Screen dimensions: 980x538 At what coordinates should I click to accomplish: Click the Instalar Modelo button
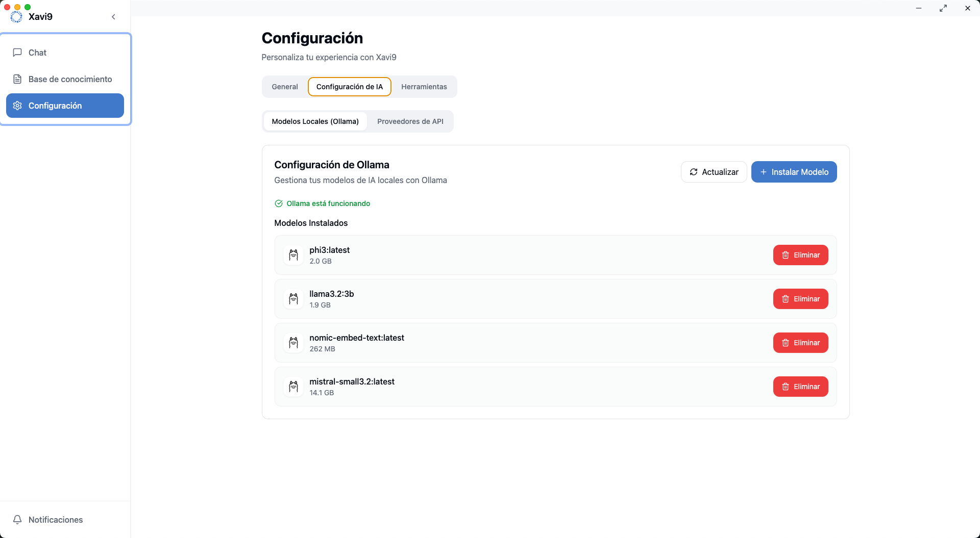(x=794, y=172)
